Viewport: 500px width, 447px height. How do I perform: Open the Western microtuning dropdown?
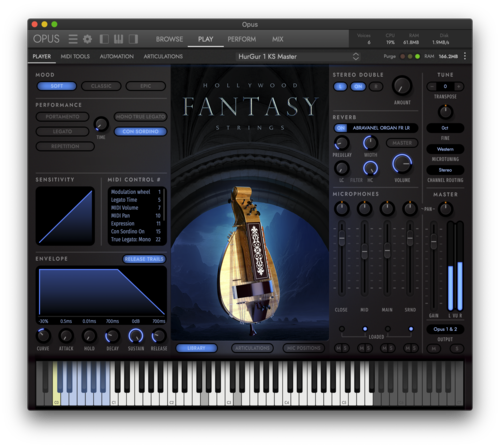[x=445, y=149]
